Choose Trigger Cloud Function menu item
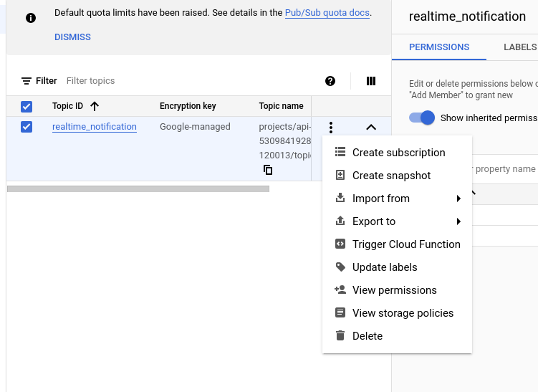Screen dimensions: 538x392 point(406,244)
